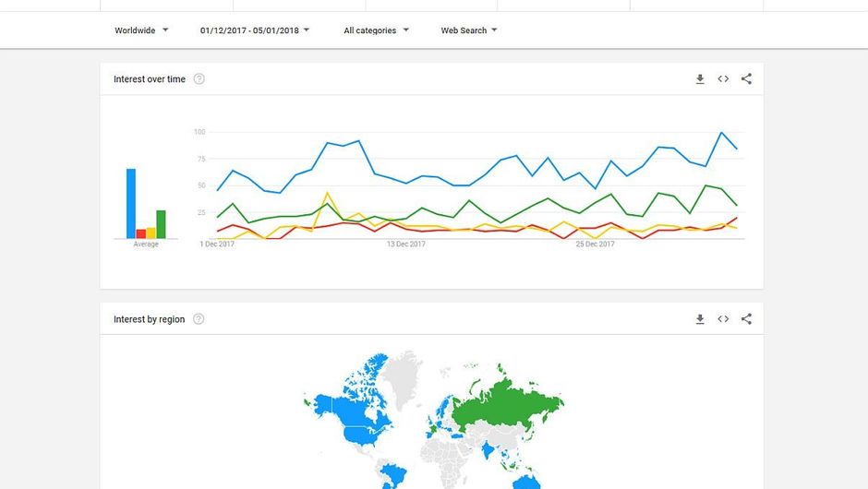Image resolution: width=868 pixels, height=489 pixels.
Task: Click the green average bar
Action: (161, 224)
